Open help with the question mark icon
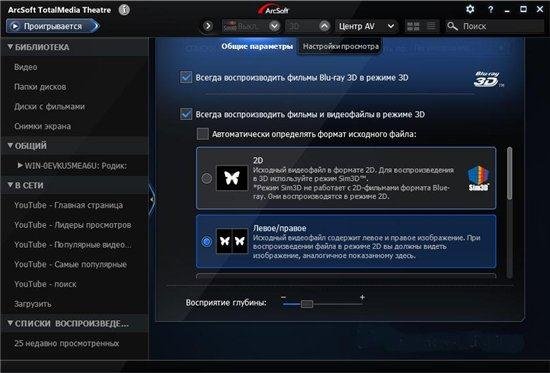The width and height of the screenshot is (550, 373). [x=490, y=9]
